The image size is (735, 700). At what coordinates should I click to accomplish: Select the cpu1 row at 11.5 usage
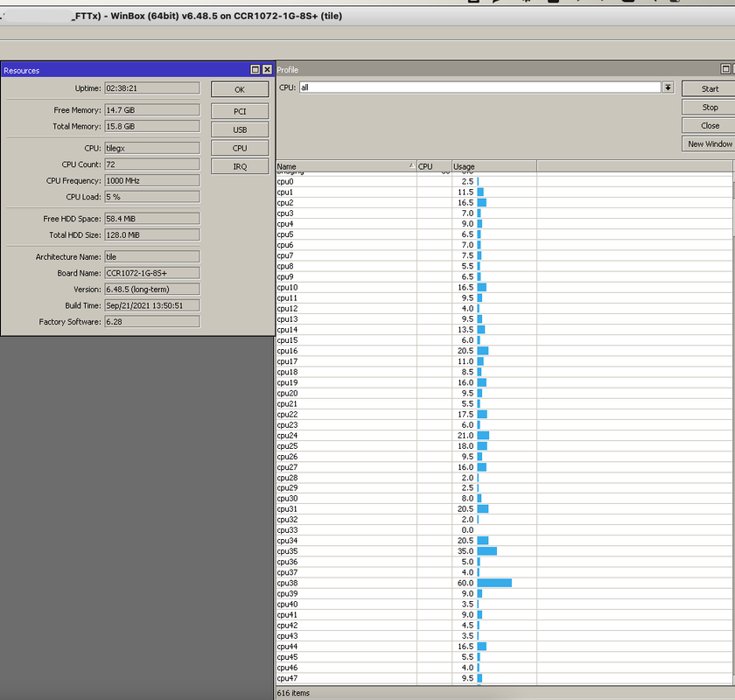click(x=504, y=192)
